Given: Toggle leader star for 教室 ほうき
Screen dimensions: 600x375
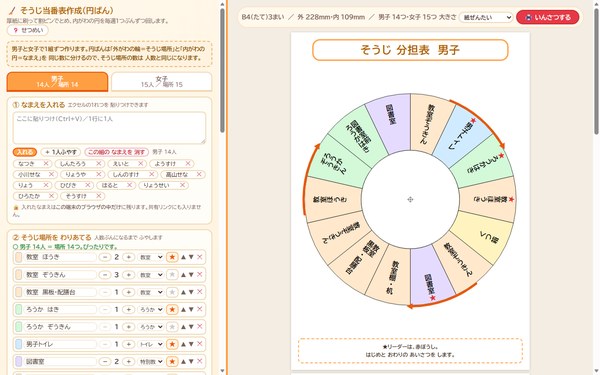Looking at the screenshot, I should click(172, 257).
